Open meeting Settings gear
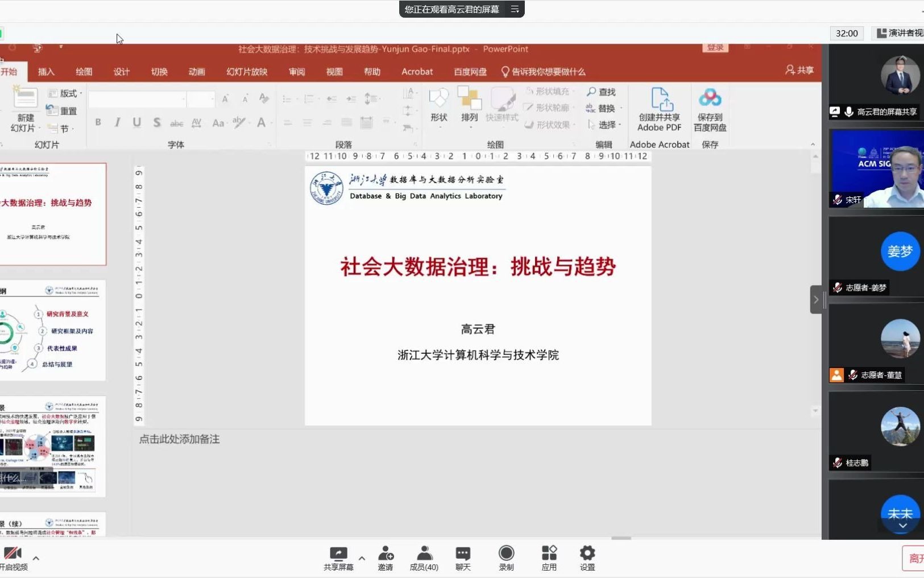 click(x=587, y=558)
